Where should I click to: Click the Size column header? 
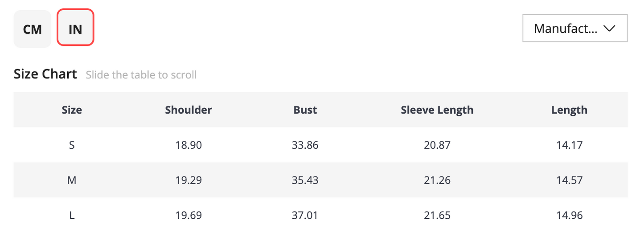tap(72, 110)
